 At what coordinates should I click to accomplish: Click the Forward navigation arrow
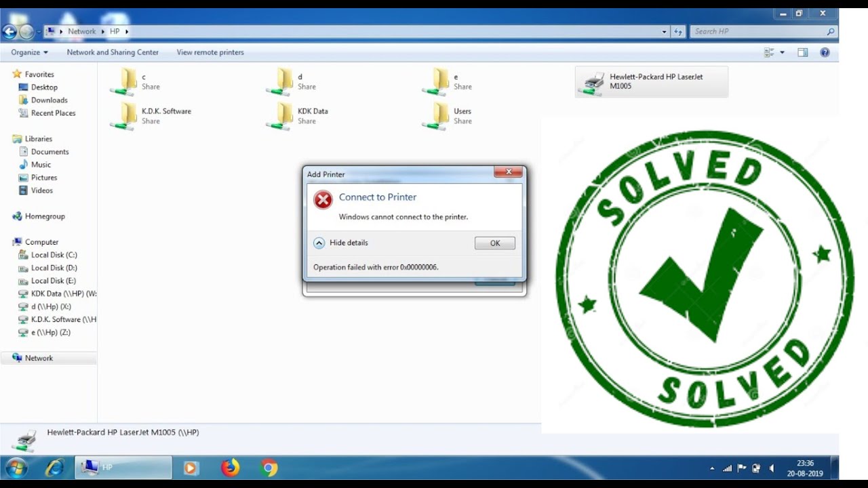pos(26,31)
